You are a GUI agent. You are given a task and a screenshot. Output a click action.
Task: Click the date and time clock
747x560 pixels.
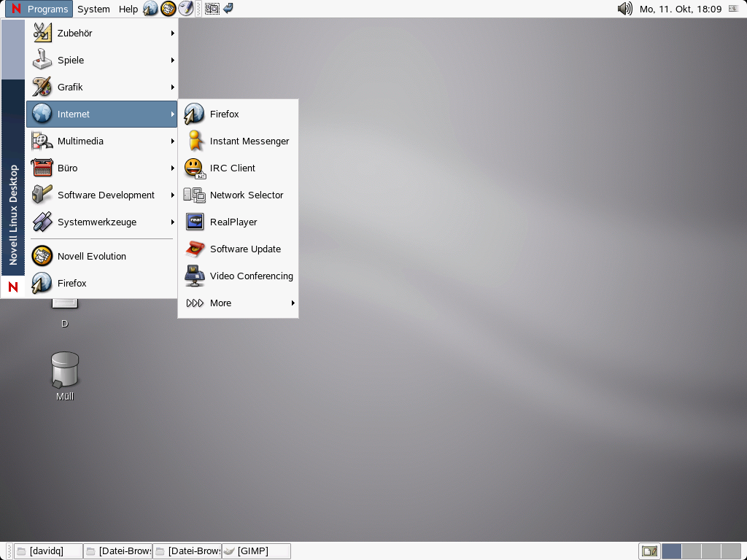click(x=681, y=9)
